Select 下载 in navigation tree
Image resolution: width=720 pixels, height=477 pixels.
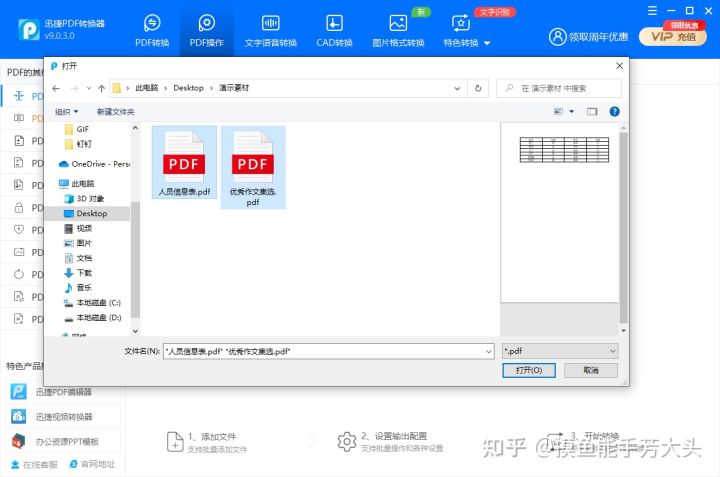(78, 273)
